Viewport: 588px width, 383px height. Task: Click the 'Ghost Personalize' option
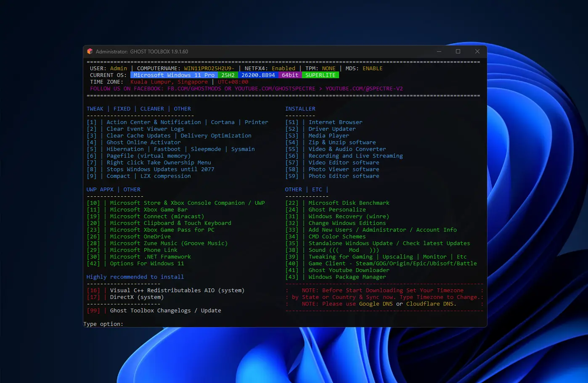(337, 210)
